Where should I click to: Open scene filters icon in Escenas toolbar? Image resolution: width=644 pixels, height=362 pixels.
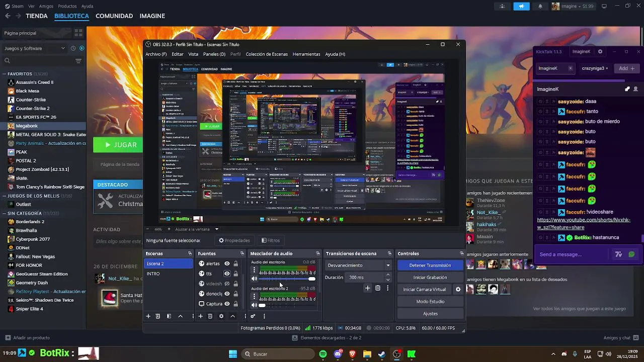(x=169, y=316)
